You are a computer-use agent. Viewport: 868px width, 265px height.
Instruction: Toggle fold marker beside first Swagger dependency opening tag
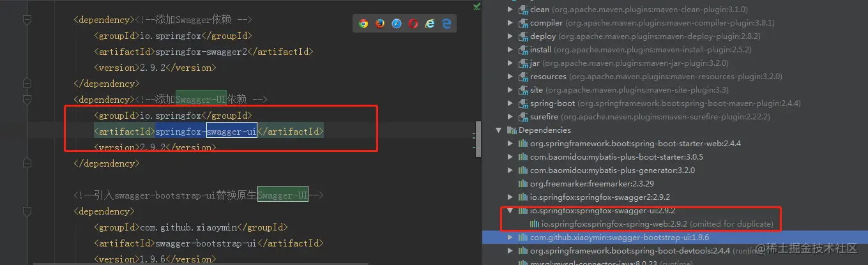pos(27,20)
